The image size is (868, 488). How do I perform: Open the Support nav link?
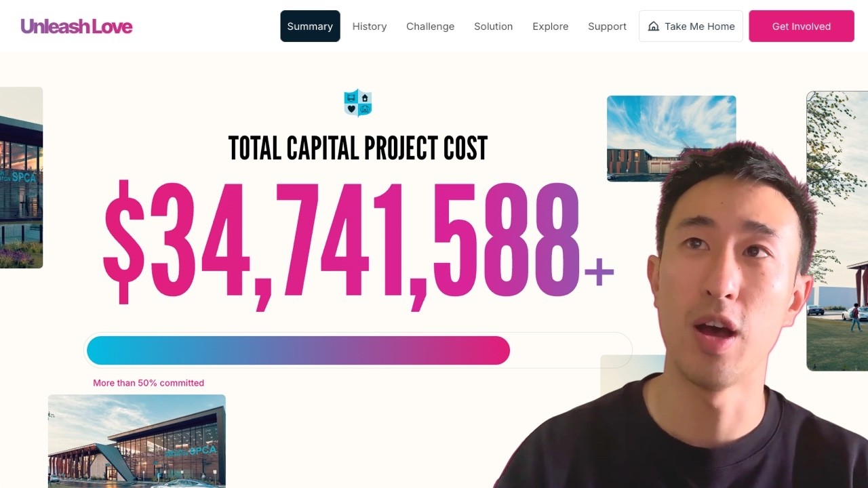pyautogui.click(x=608, y=26)
